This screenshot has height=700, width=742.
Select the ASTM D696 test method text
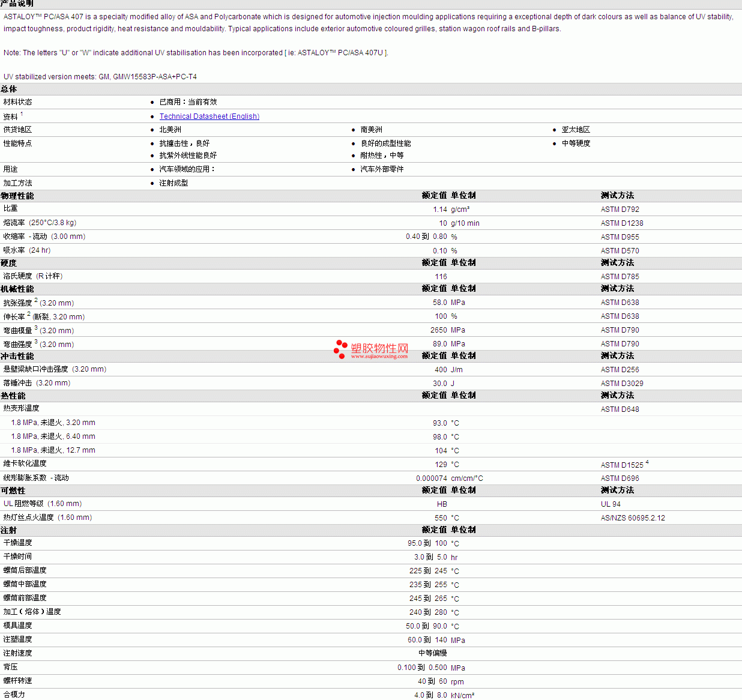[x=620, y=478]
